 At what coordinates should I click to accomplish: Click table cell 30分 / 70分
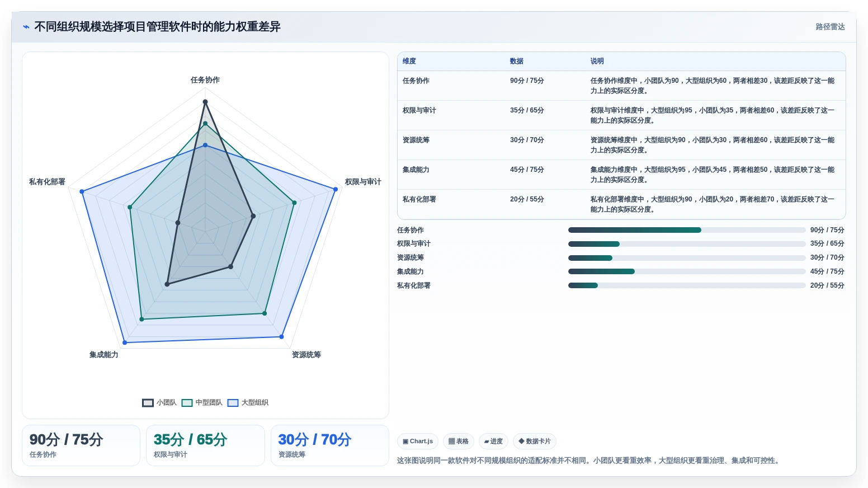click(527, 140)
